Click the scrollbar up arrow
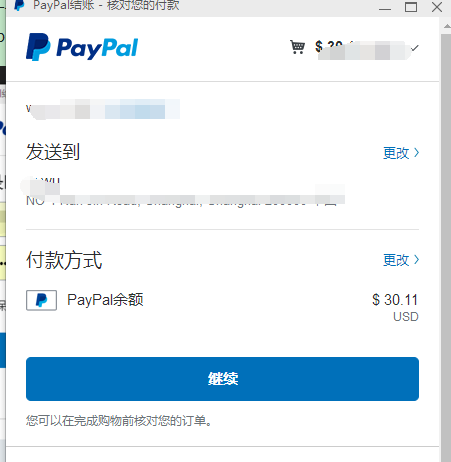 (446, 26)
